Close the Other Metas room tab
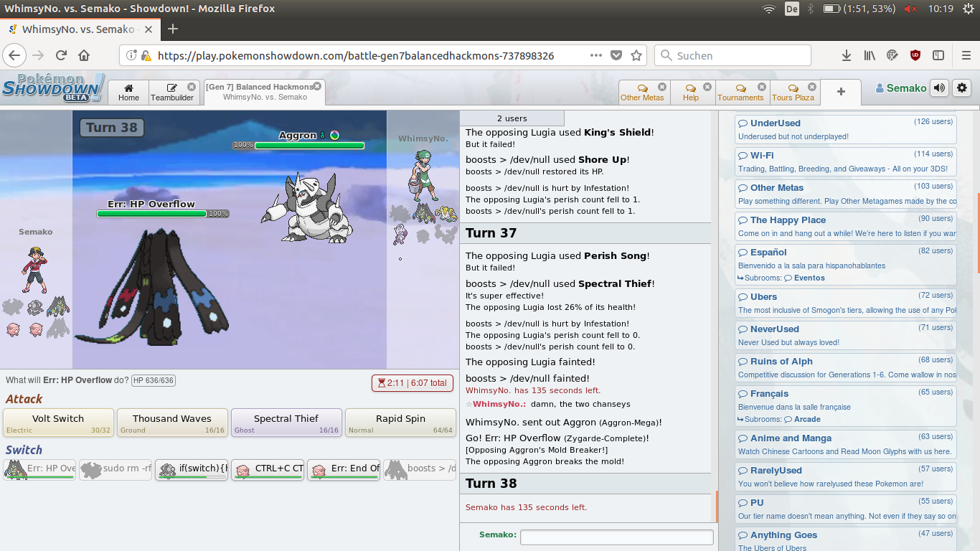The width and height of the screenshot is (980, 551). coord(662,87)
